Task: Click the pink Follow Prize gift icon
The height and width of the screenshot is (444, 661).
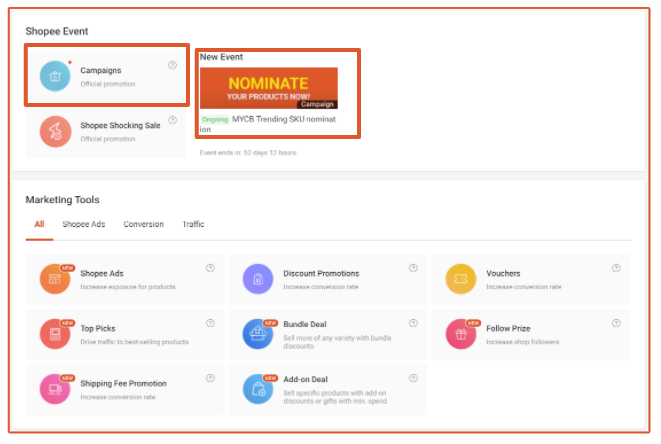Action: tap(461, 334)
